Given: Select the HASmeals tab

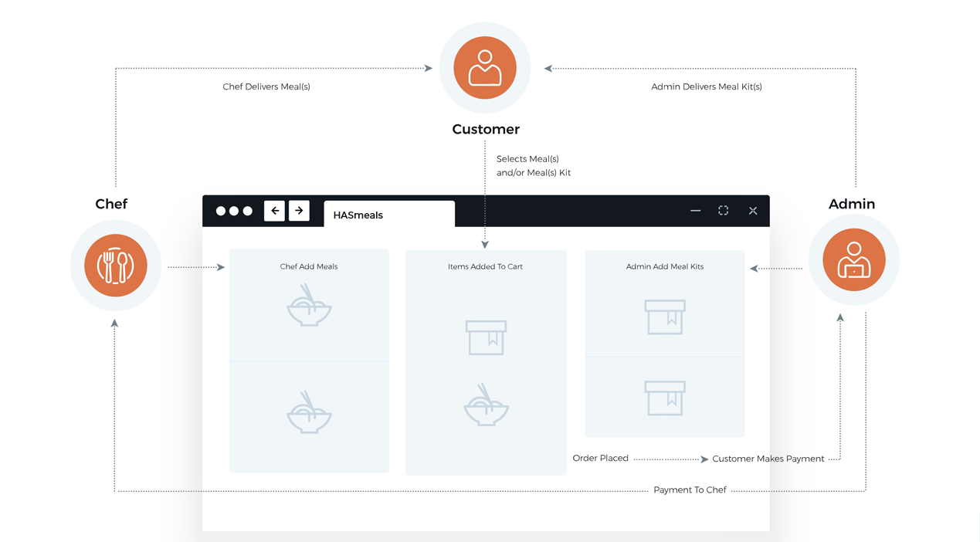Looking at the screenshot, I should tap(389, 214).
